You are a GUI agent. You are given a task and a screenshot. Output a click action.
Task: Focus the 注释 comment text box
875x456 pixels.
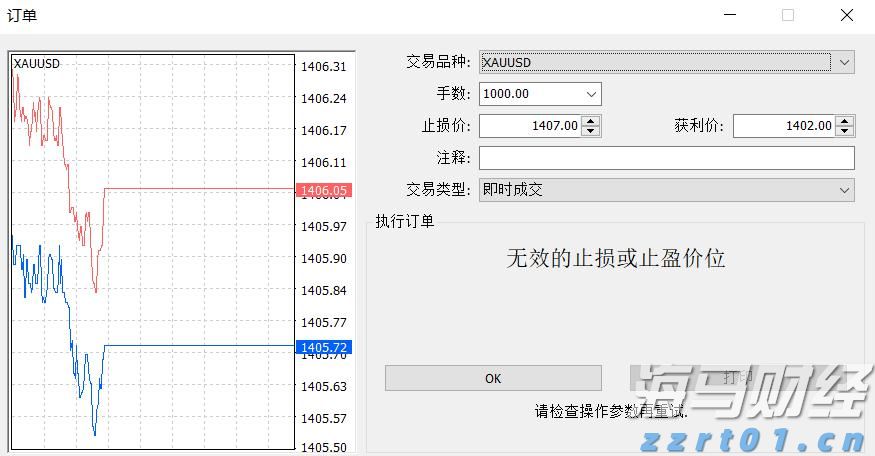point(666,158)
